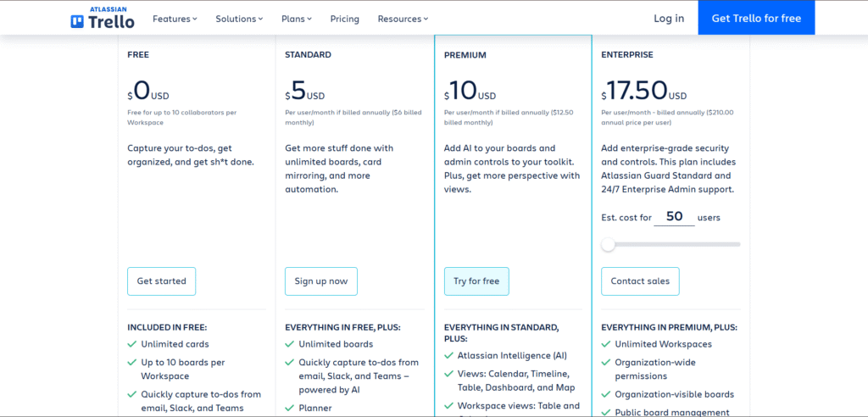Click the Enterprise users slider track
Viewport: 868px width, 417px height.
(671, 244)
